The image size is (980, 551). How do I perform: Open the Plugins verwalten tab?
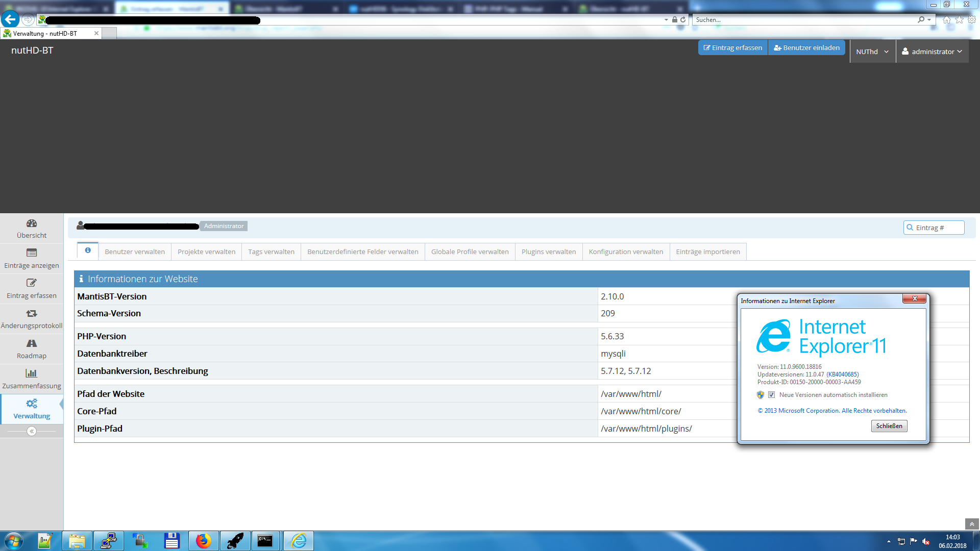point(549,252)
